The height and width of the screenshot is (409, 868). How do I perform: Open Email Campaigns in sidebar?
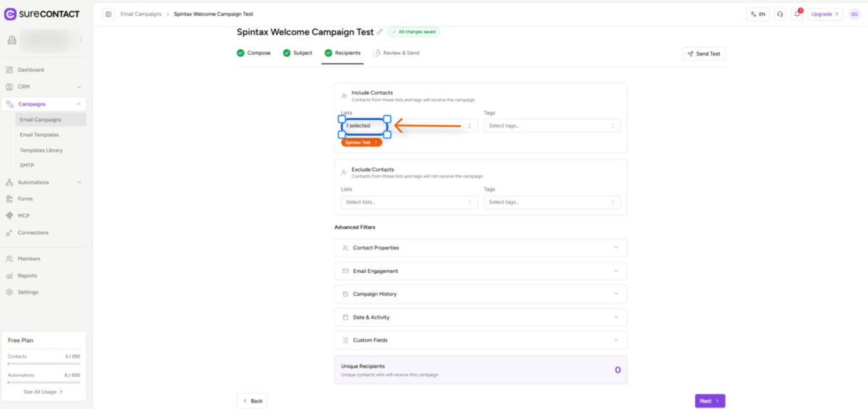pos(51,120)
